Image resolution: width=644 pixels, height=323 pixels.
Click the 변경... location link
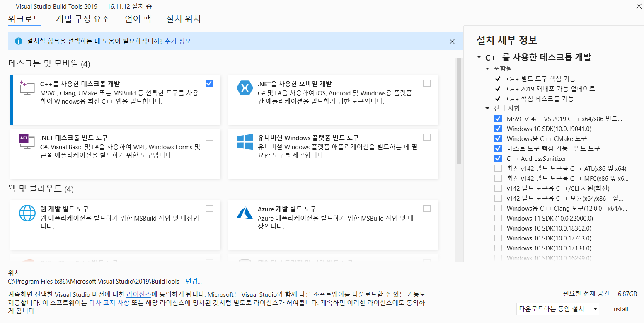coord(194,282)
